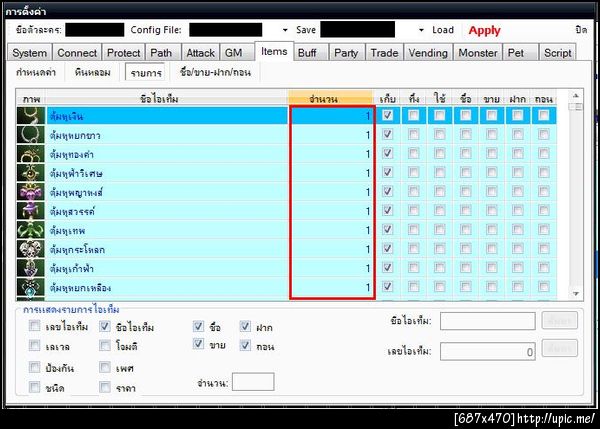Click the ตุ้มหูหยกเหลือง item icon
Viewport: 600px width, 429px height.
click(31, 287)
